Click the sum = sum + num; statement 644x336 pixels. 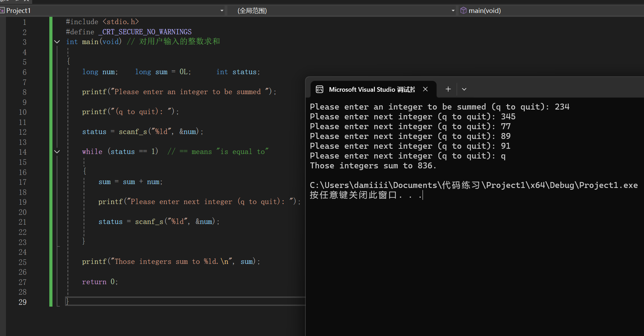130,182
